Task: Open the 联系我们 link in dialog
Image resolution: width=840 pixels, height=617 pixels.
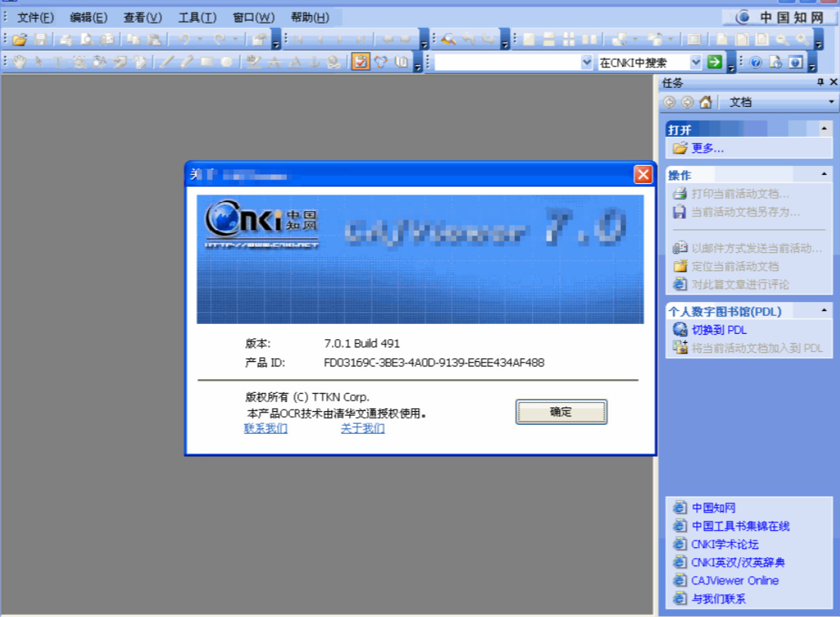Action: click(x=266, y=428)
